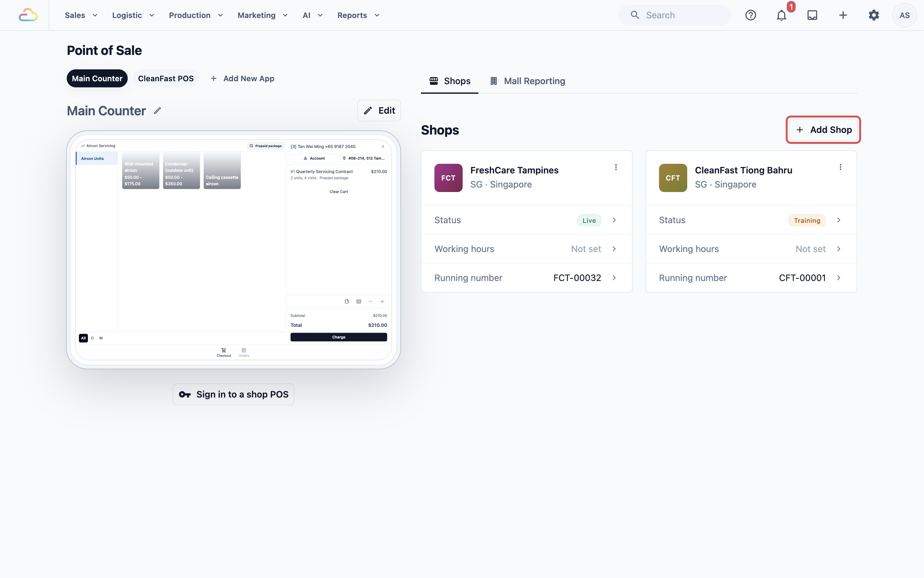Click the Edit button
Viewport: 924px width, 578px height.
coord(379,110)
